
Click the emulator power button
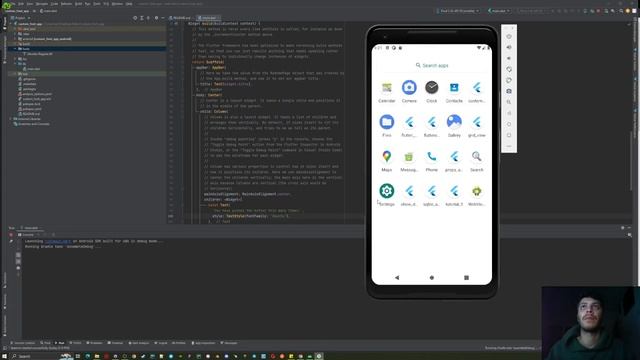click(x=509, y=36)
